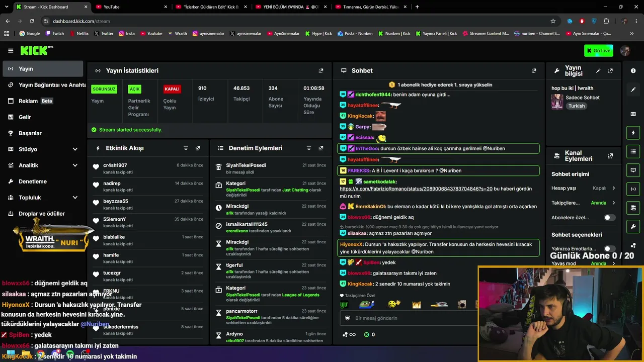644x362 pixels.
Task: Toggle the Yalnızca Emotlarla switch
Action: [609, 249]
